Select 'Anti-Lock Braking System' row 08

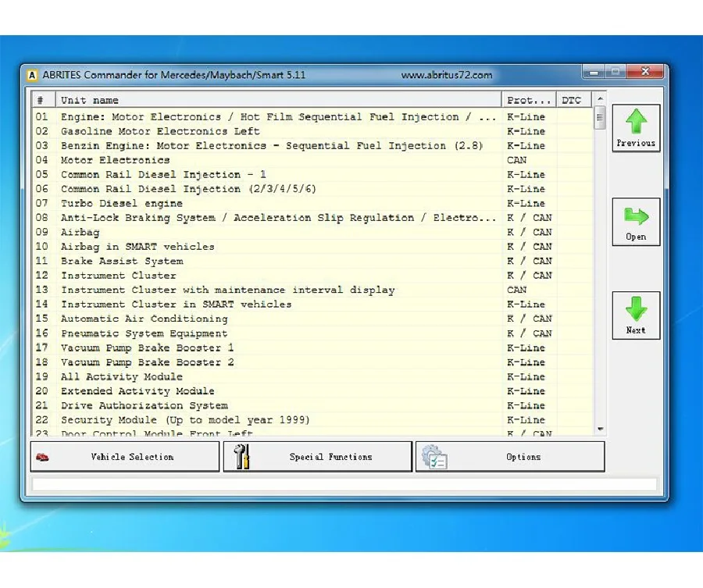click(x=312, y=218)
